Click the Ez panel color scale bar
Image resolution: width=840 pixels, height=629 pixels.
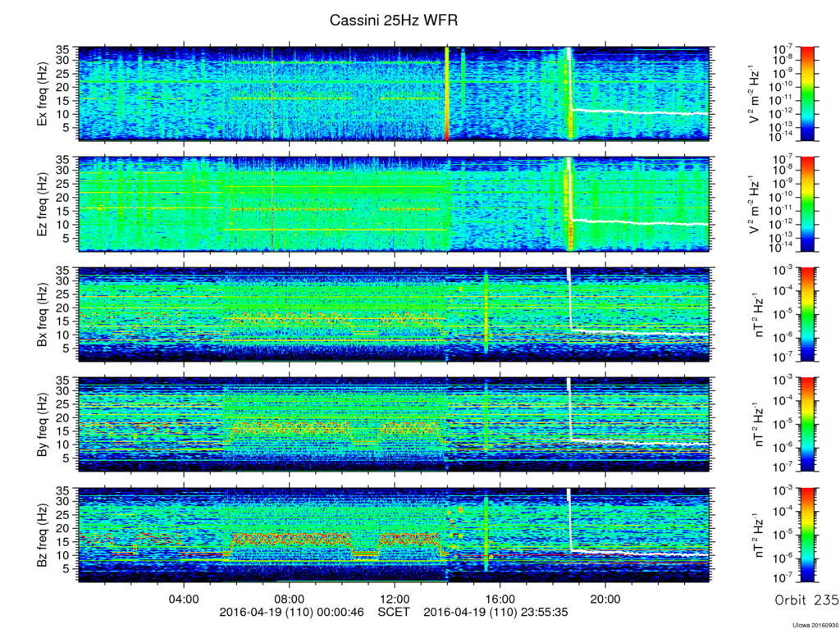(x=807, y=204)
